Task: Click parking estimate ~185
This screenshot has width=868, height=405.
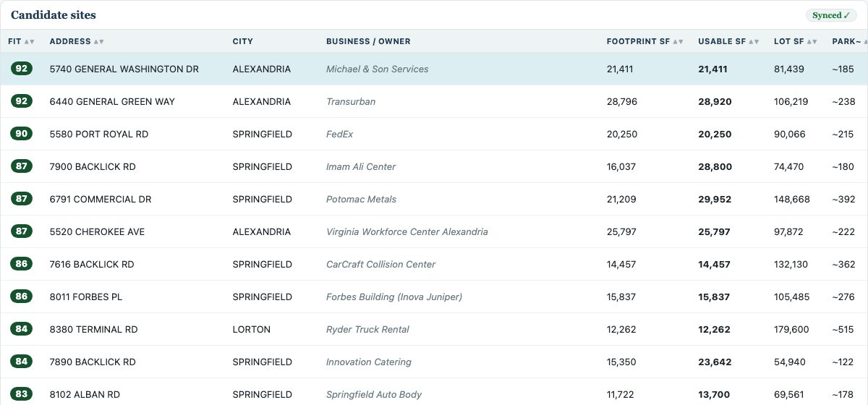Action: (843, 69)
